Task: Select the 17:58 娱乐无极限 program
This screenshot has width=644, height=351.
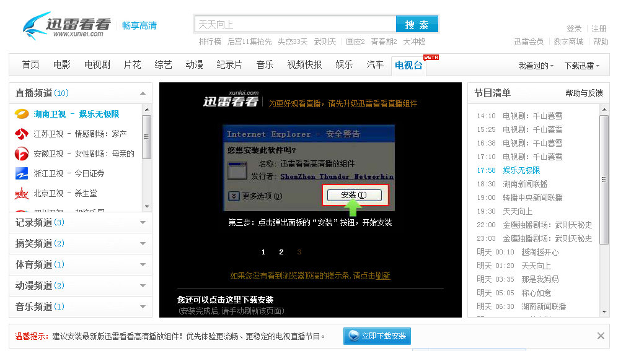Action: pyautogui.click(x=508, y=170)
